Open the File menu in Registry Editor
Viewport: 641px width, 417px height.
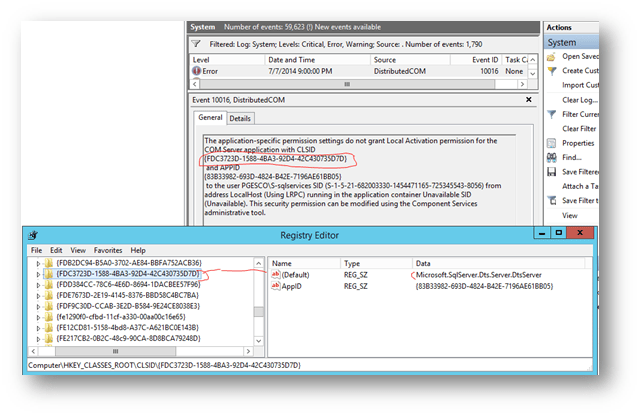coord(36,250)
